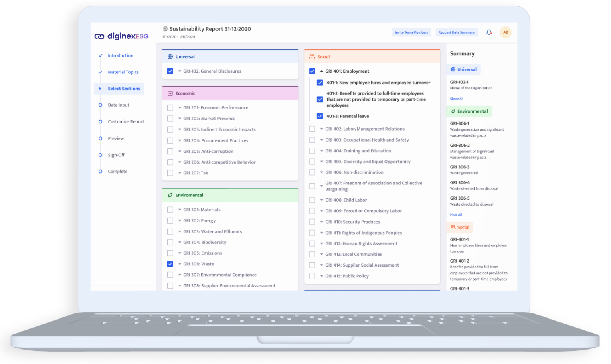This screenshot has width=611, height=364.
Task: Go to the Material Topics step
Action: click(x=123, y=72)
